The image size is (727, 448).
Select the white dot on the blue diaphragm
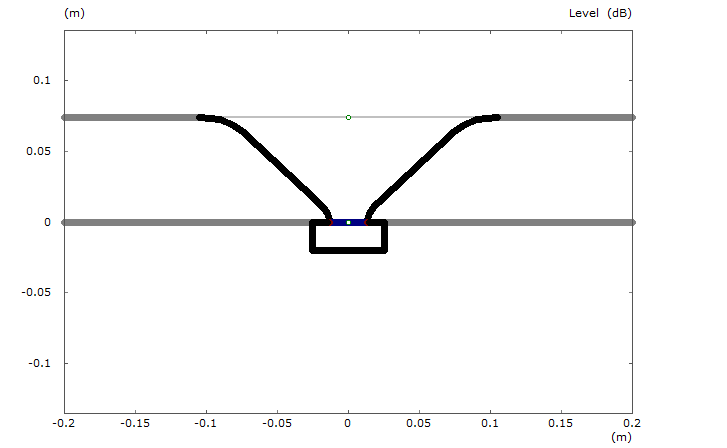(348, 222)
